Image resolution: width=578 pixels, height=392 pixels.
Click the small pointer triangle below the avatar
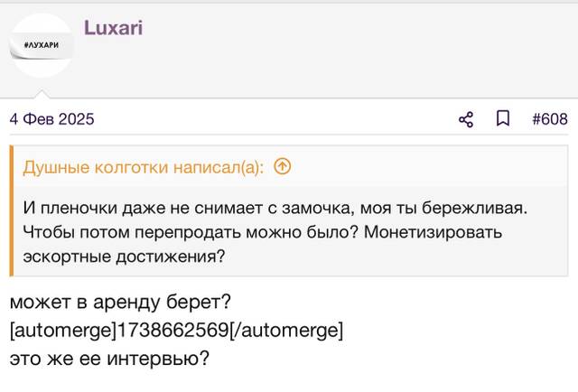point(42,94)
